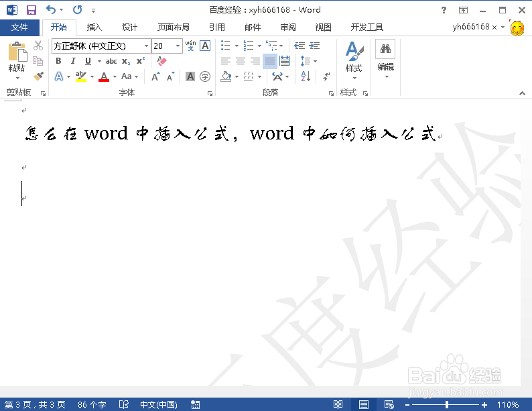
Task: Open the 文件 File tab
Action: [x=19, y=27]
